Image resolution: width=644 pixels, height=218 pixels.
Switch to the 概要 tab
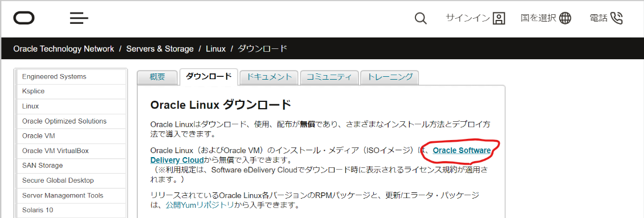click(157, 77)
